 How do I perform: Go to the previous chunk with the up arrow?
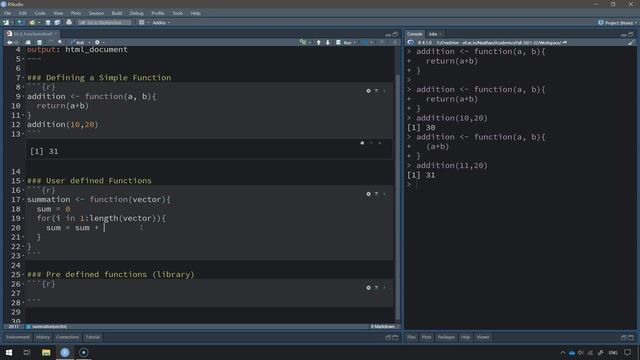(x=319, y=42)
